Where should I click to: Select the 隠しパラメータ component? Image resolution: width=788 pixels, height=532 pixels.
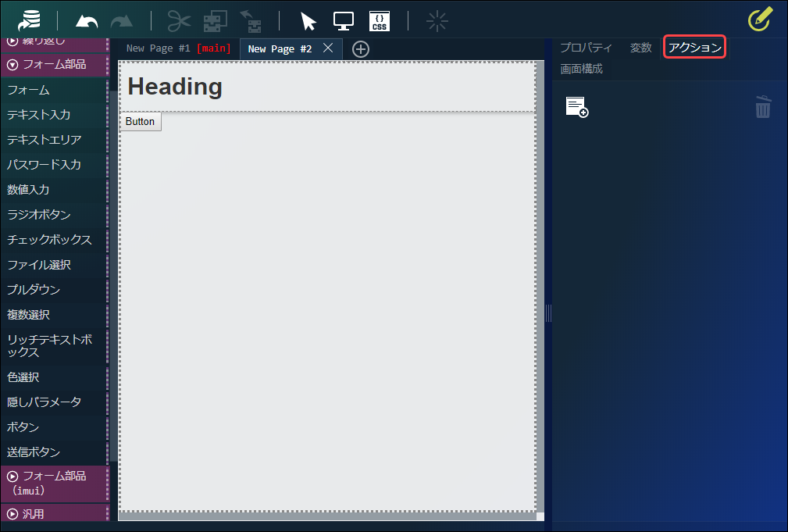54,402
